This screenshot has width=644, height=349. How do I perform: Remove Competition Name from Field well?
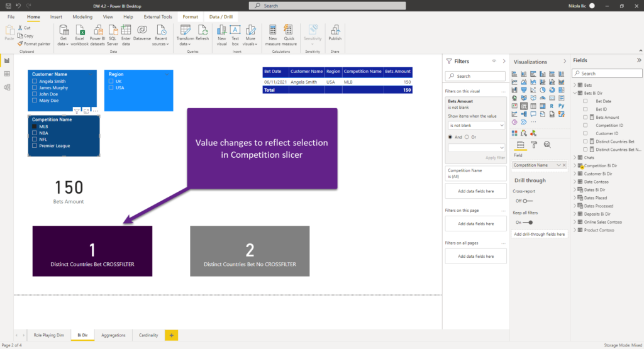[564, 165]
